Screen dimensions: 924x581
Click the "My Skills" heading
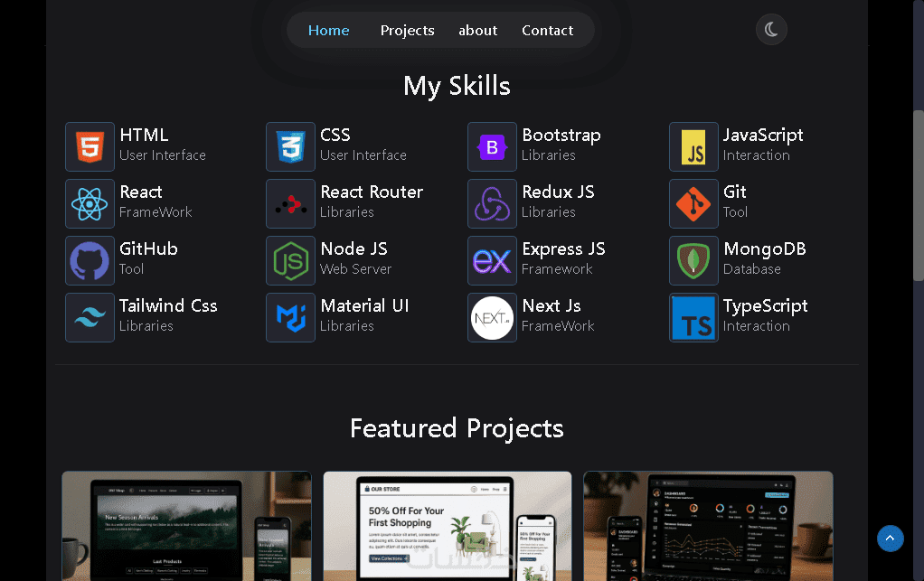pos(457,87)
